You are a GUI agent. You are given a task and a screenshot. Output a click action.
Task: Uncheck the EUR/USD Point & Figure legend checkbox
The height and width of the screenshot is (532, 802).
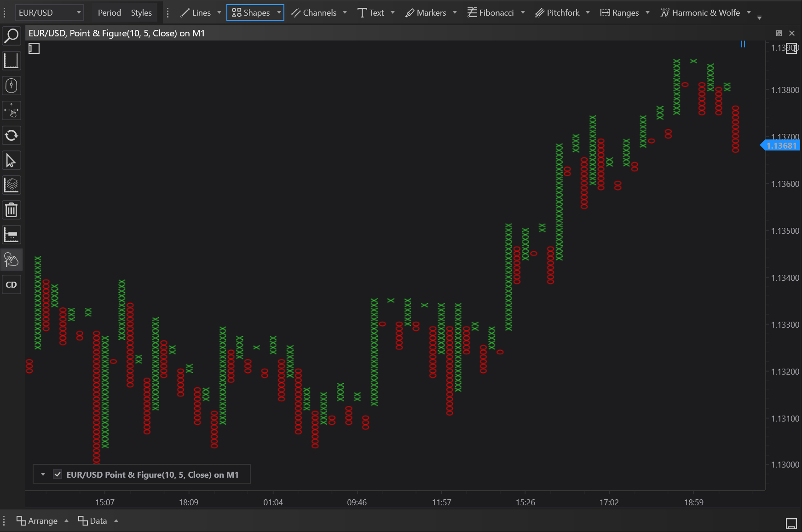(x=58, y=474)
